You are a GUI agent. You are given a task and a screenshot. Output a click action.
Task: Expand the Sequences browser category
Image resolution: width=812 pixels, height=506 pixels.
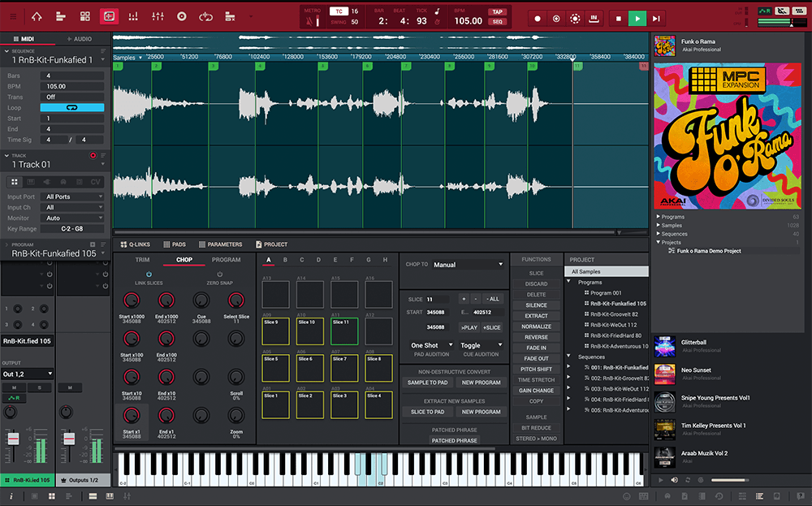click(658, 234)
